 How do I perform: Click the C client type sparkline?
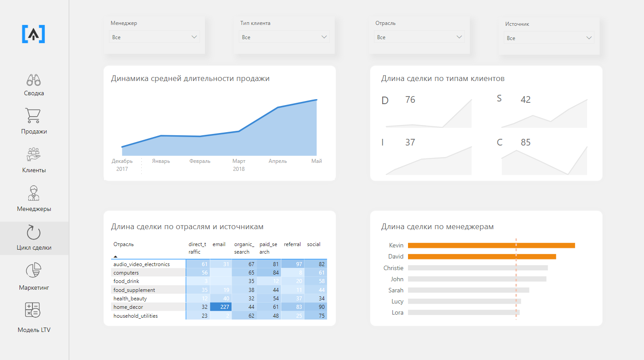(x=544, y=161)
